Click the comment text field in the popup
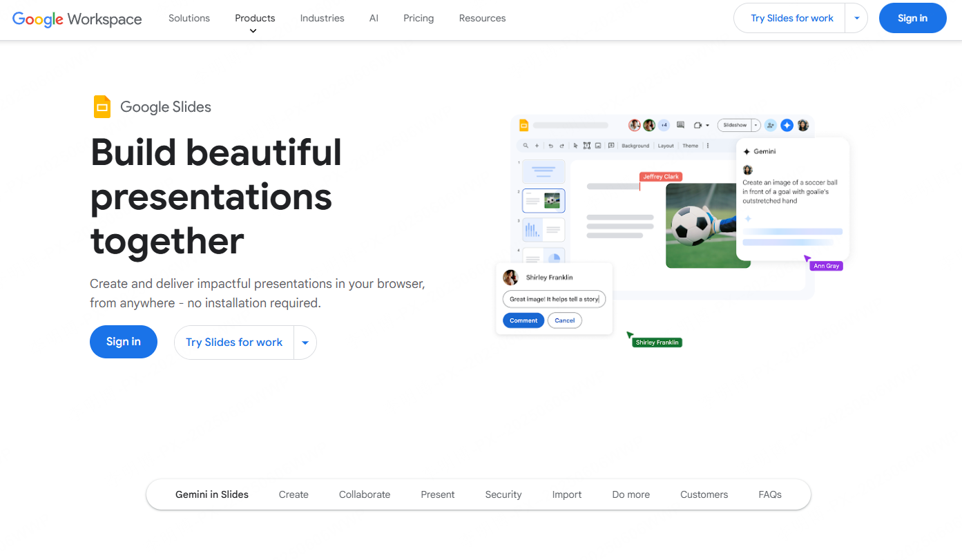The image size is (962, 560). tap(553, 298)
